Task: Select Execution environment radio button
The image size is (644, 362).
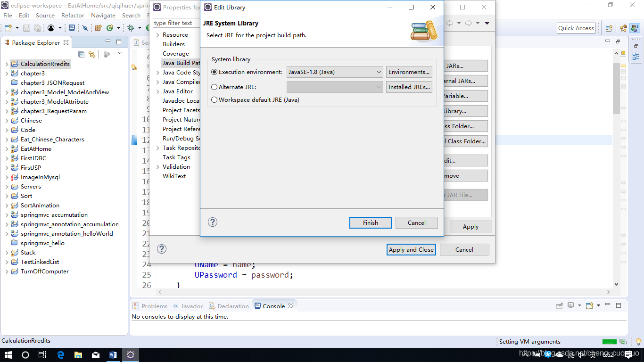Action: coord(215,72)
